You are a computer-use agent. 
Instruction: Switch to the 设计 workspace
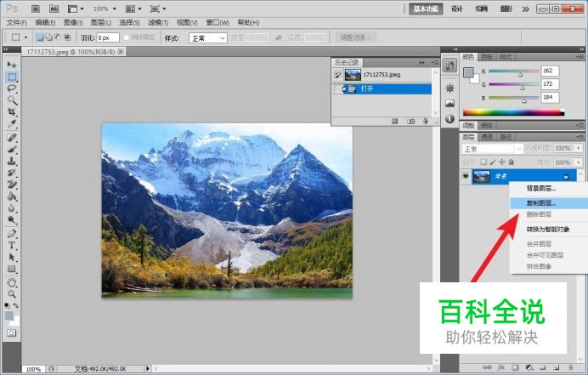coord(457,9)
